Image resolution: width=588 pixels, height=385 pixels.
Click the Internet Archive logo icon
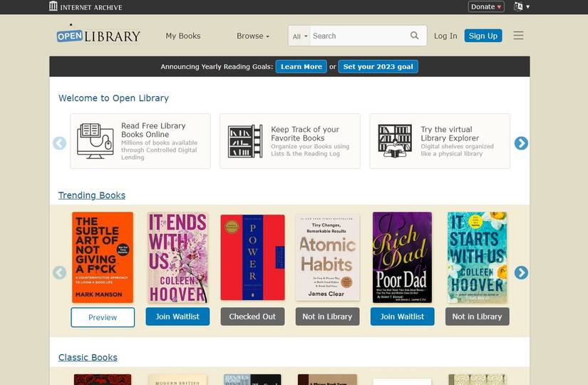53,6
